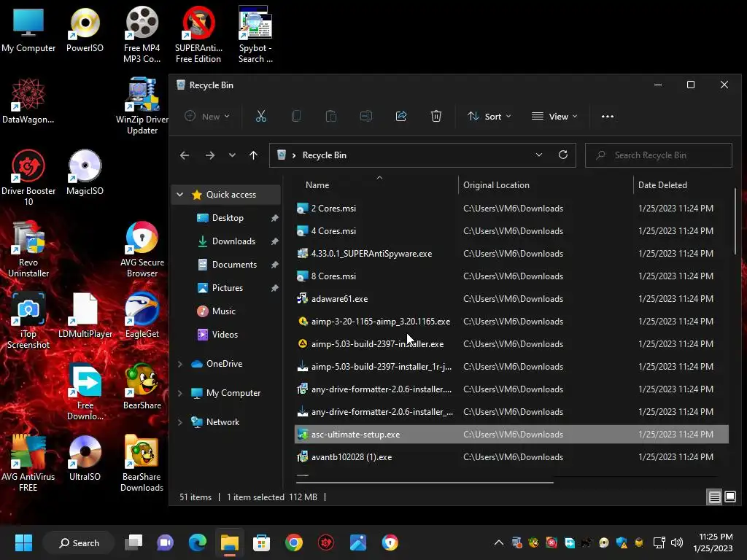
Task: Click the Share icon in toolbar
Action: (x=401, y=116)
